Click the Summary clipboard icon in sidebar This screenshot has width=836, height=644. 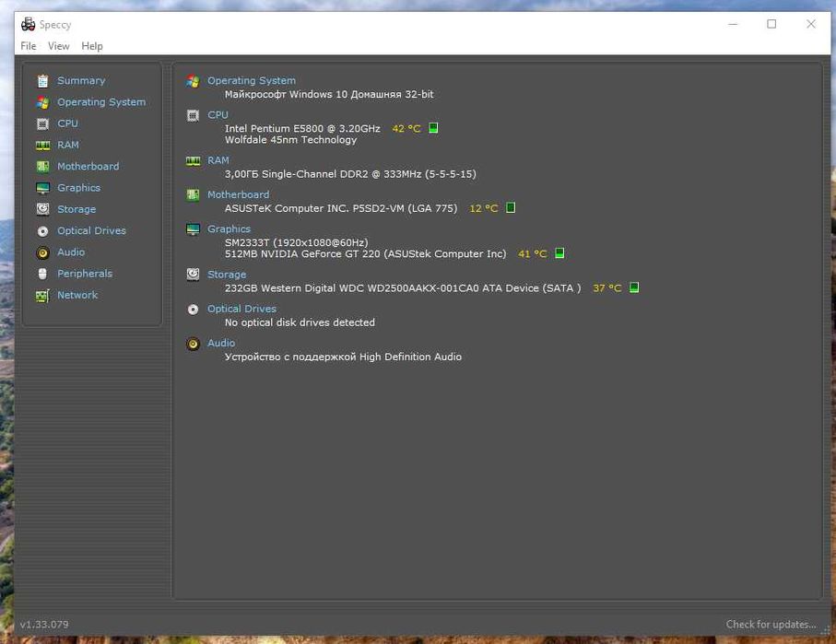(x=42, y=80)
